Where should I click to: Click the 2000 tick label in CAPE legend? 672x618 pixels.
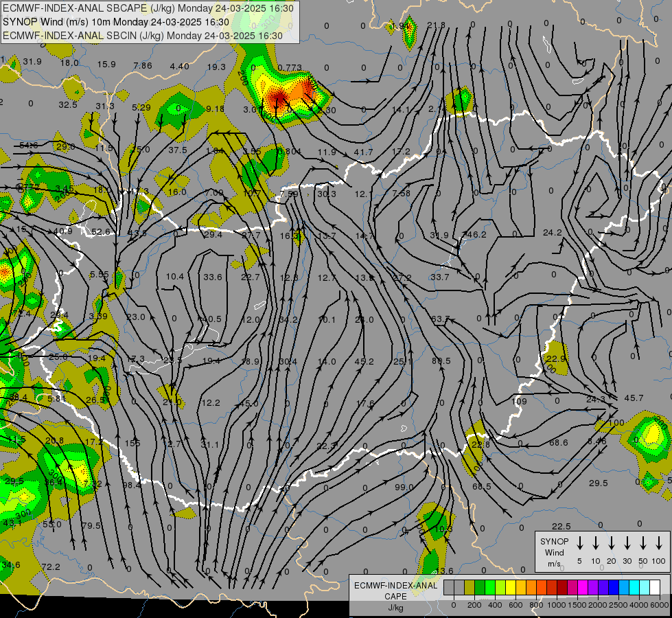[x=597, y=605]
